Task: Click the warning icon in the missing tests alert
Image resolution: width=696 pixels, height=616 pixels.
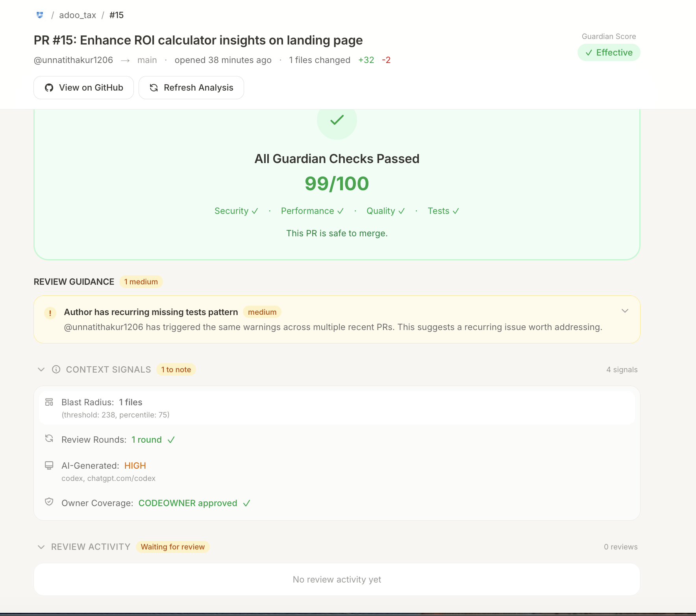Action: pos(50,313)
